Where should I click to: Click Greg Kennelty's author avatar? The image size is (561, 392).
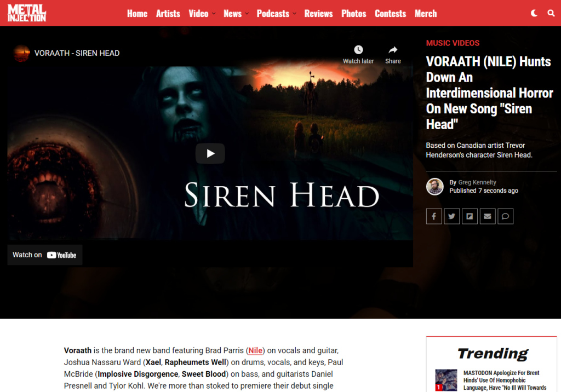coord(434,186)
